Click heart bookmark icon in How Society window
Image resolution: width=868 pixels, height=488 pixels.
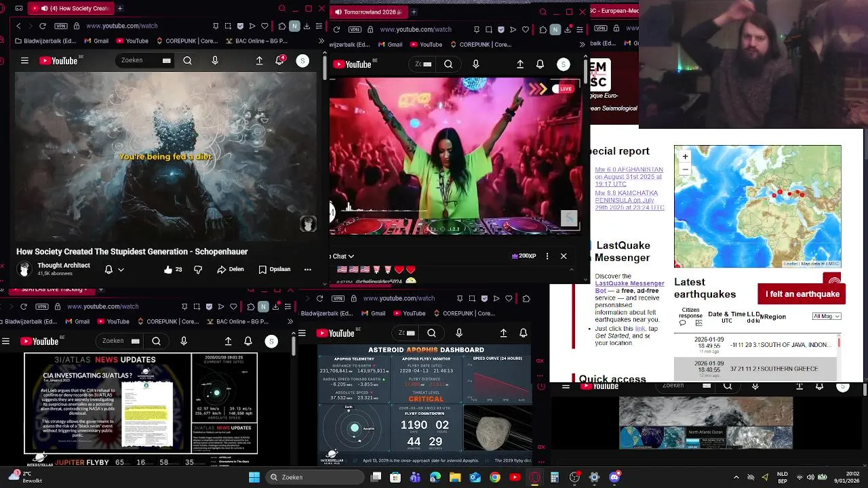coord(264,26)
